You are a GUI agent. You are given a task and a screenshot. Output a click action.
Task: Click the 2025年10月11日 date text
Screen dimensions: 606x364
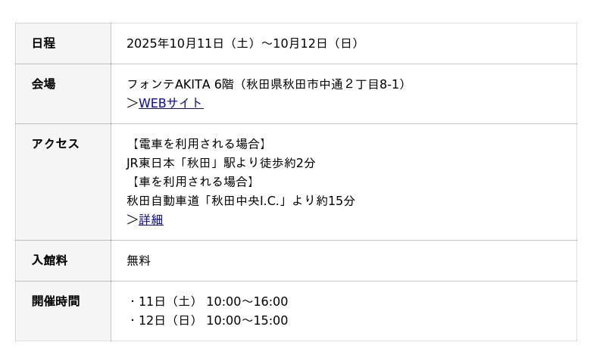175,43
